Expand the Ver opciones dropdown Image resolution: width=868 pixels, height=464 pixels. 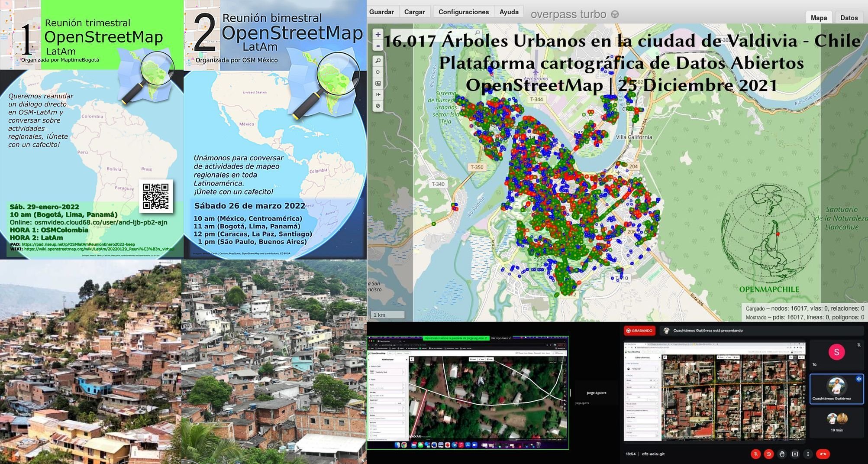[x=501, y=338]
